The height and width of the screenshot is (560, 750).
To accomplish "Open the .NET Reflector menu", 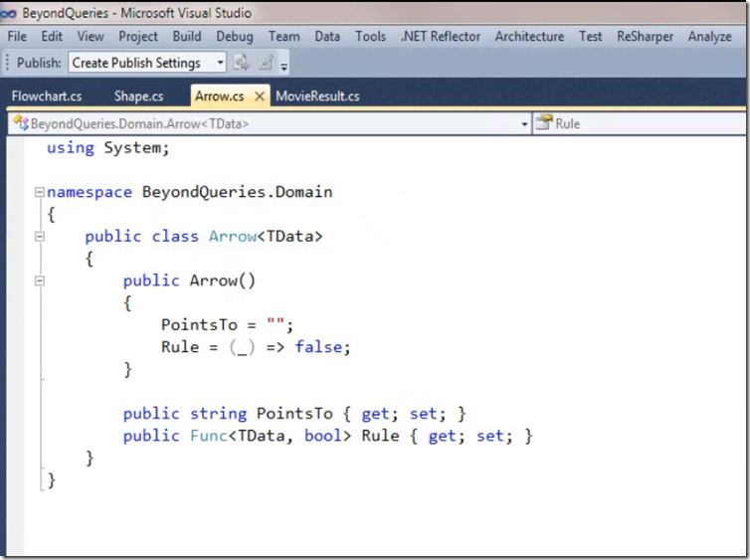I will pyautogui.click(x=441, y=37).
